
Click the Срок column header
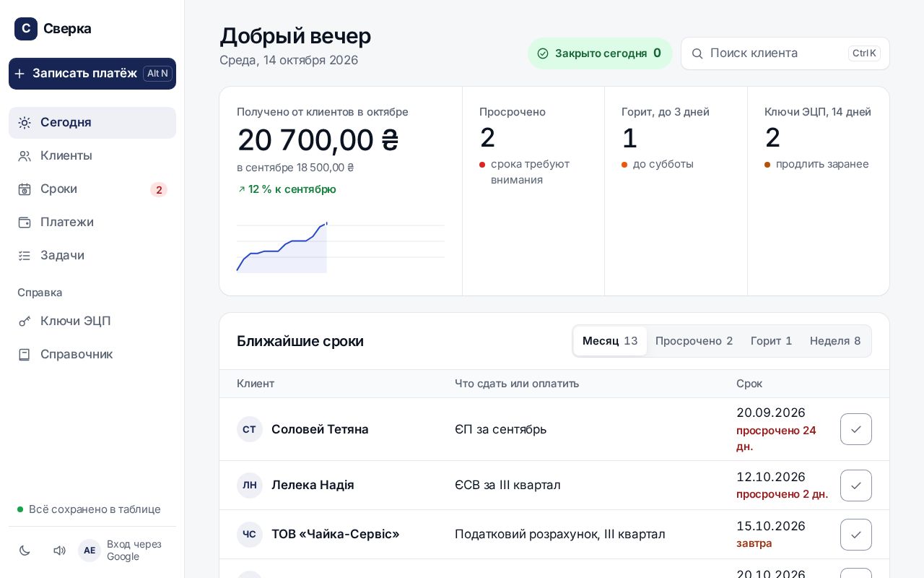point(749,384)
